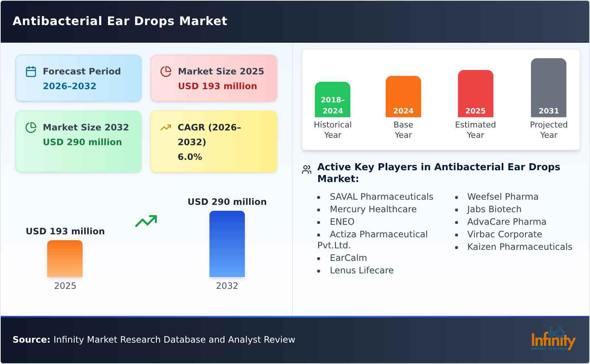Select Weefsel Pharma in the list
Image resolution: width=590 pixels, height=364 pixels.
point(503,197)
